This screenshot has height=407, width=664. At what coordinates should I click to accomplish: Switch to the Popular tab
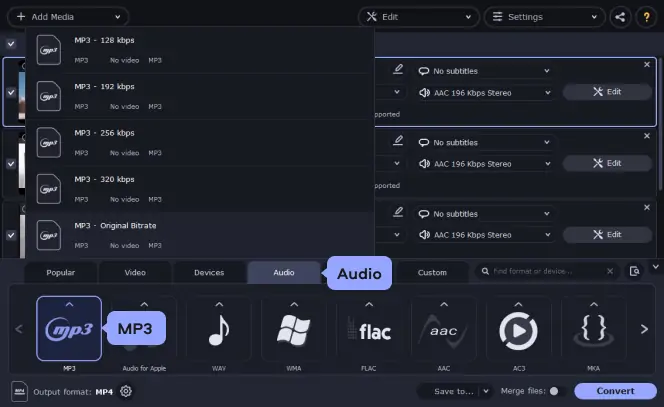click(x=61, y=272)
